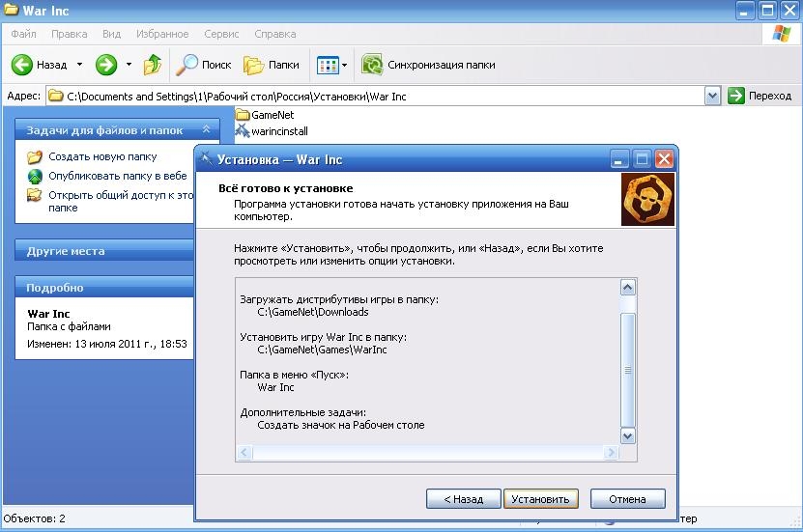Screen dimensions: 803x532
Task: Click the publish to web globe icon
Action: click(35, 176)
